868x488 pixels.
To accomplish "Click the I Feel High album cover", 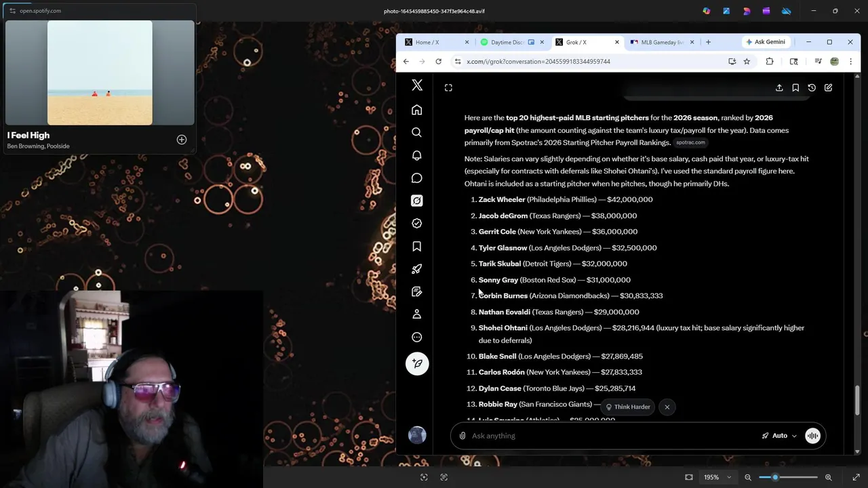I will click(100, 73).
